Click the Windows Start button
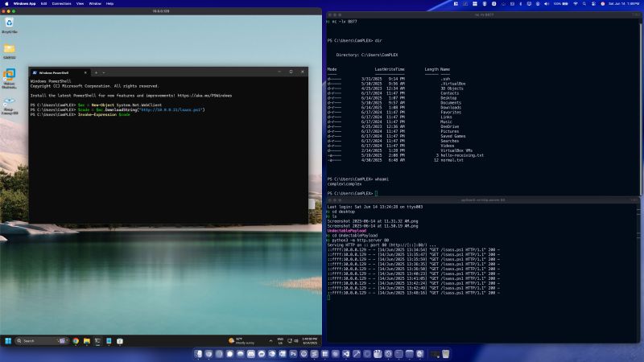The width and height of the screenshot is (644, 362). 8,341
